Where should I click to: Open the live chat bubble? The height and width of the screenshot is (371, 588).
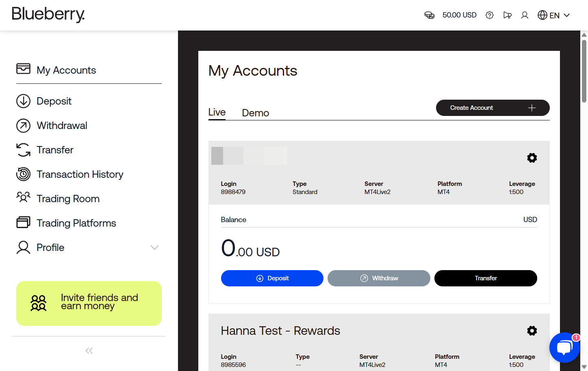pos(564,347)
